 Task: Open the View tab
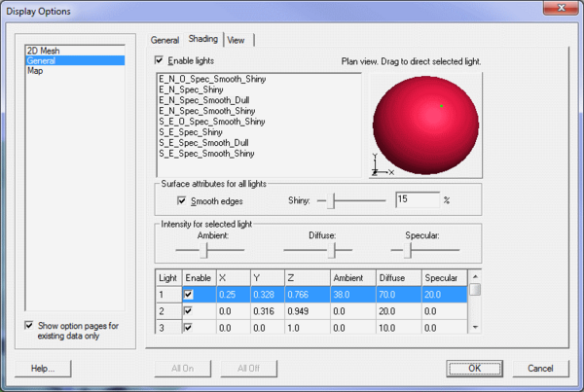238,40
